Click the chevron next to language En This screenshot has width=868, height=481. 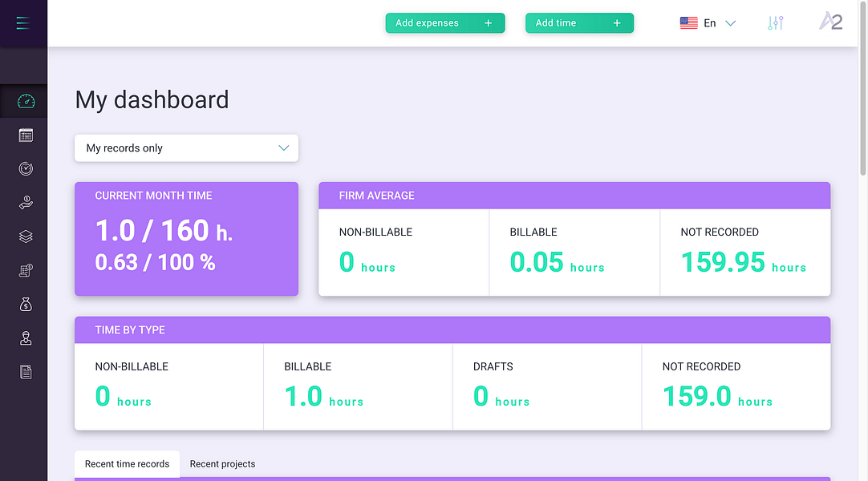pyautogui.click(x=731, y=23)
